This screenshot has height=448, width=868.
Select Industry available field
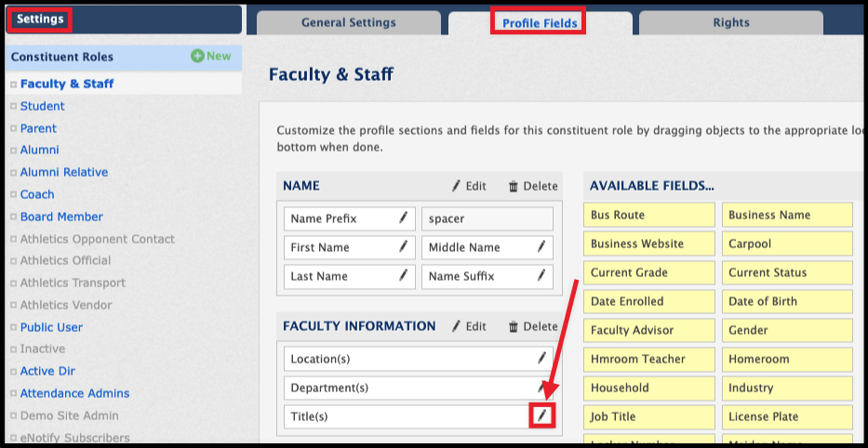tap(787, 388)
